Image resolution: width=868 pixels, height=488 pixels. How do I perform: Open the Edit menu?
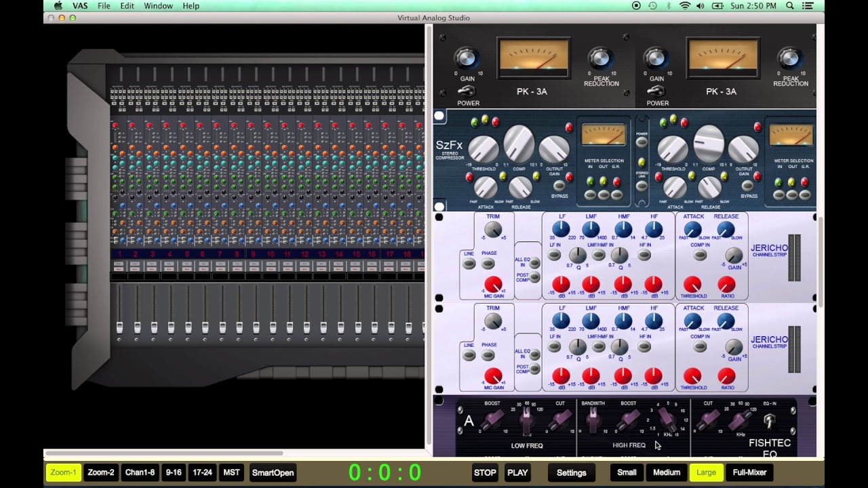coord(127,6)
